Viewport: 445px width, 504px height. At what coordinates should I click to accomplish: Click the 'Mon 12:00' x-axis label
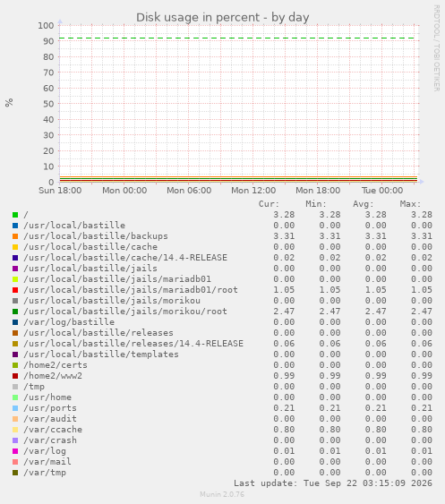pos(253,191)
